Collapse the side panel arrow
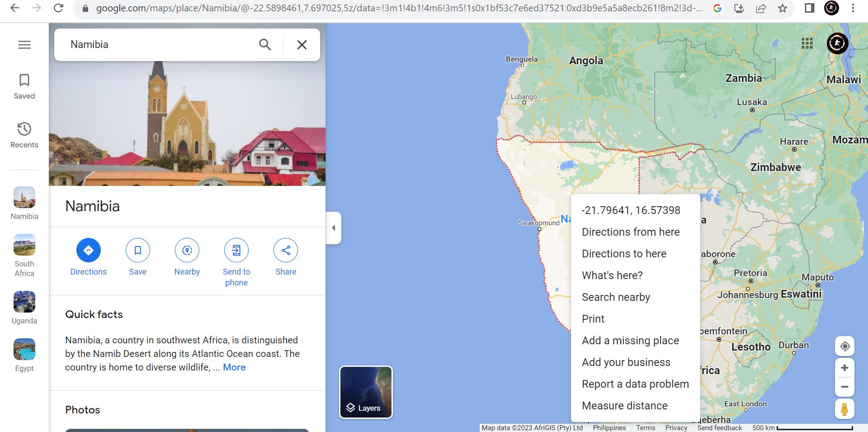The width and height of the screenshot is (868, 432). 333,228
